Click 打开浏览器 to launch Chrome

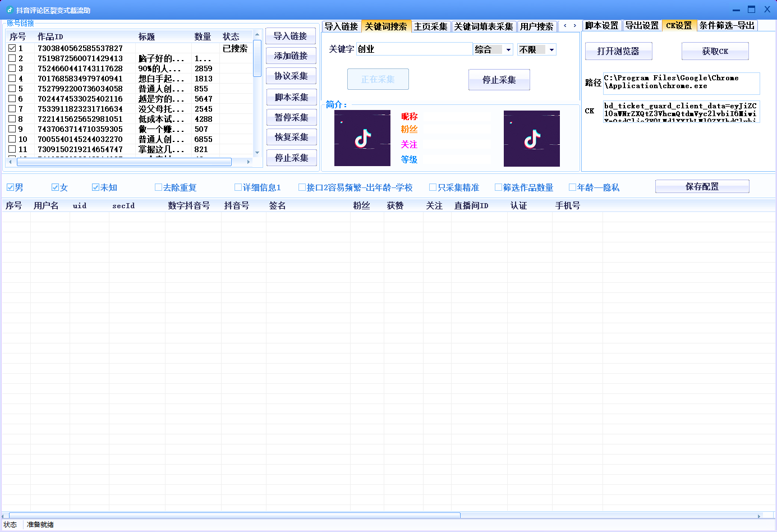coord(618,51)
